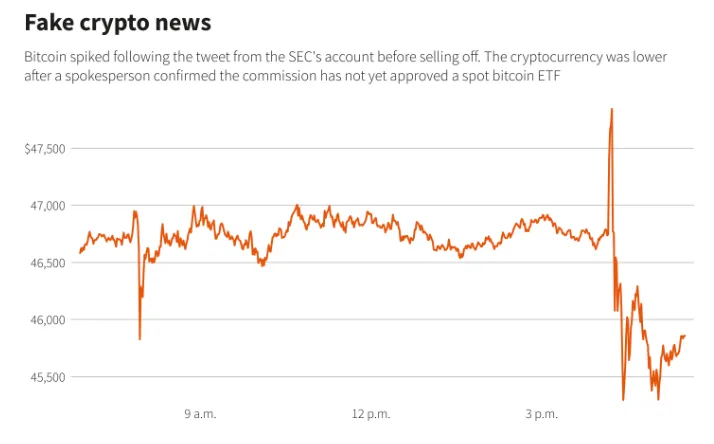This screenshot has height=444, width=714.
Task: Click the second low trough near chart end
Action: pos(658,399)
